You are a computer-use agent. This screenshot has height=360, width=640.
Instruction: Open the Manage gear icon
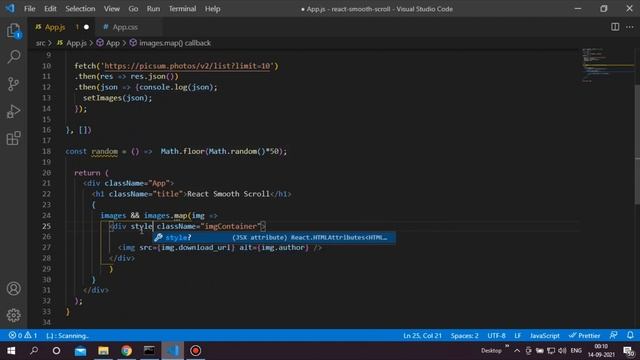[x=13, y=315]
